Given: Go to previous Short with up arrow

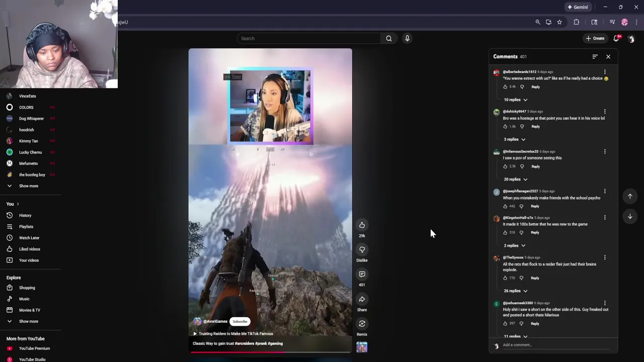Looking at the screenshot, I should [630, 197].
